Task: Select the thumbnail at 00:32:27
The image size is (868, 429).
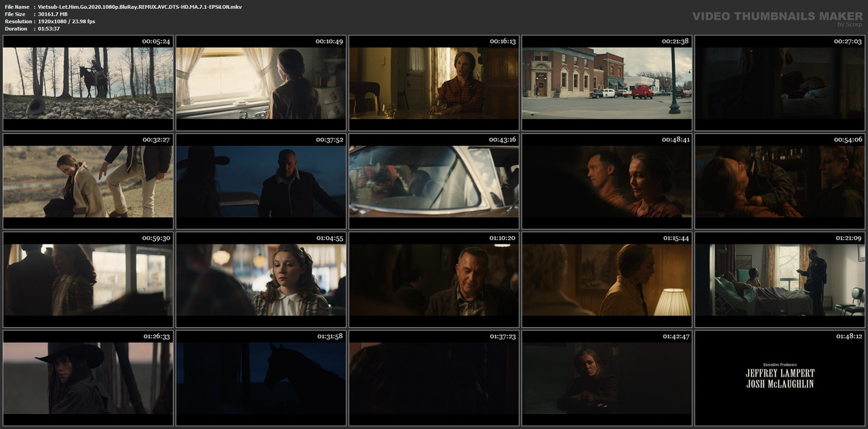Action: pyautogui.click(x=88, y=181)
